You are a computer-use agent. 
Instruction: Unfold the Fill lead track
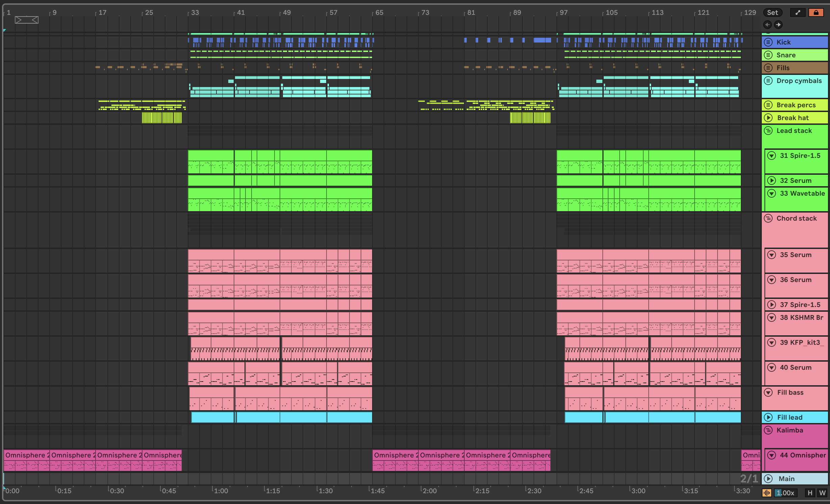pyautogui.click(x=768, y=417)
